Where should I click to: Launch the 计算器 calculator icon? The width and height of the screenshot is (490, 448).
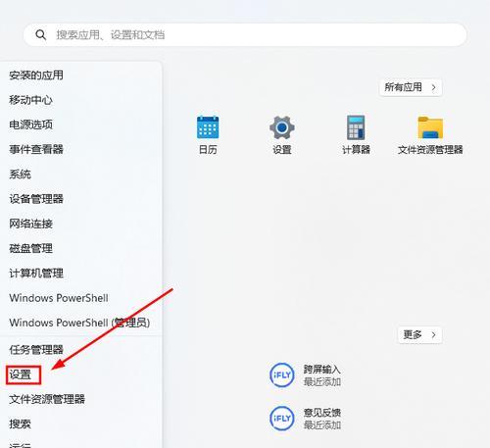(356, 127)
